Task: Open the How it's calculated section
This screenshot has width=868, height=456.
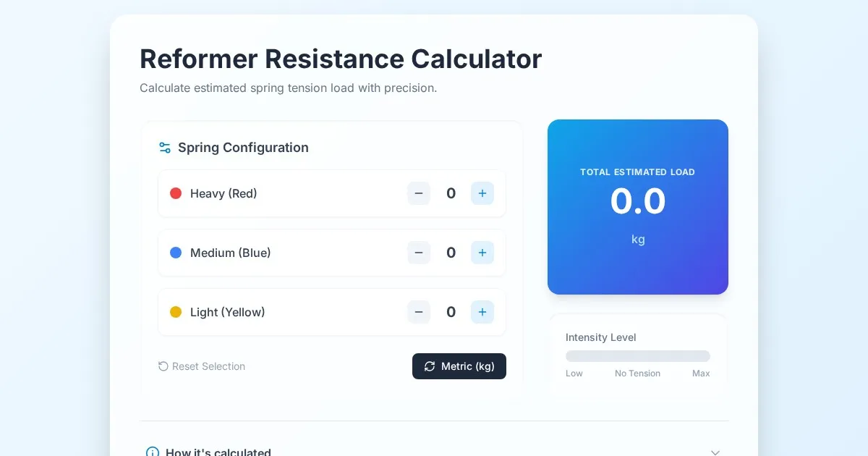Action: [218, 452]
